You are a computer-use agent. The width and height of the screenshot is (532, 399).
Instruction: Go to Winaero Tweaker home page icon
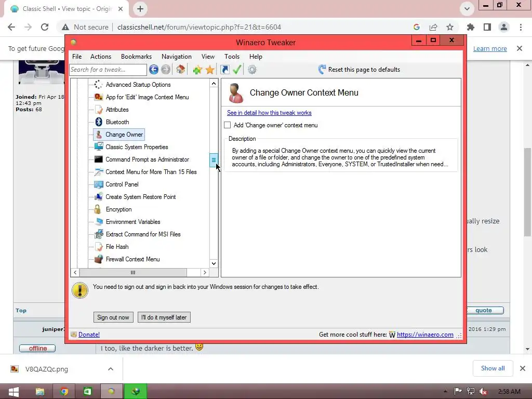pos(180,70)
